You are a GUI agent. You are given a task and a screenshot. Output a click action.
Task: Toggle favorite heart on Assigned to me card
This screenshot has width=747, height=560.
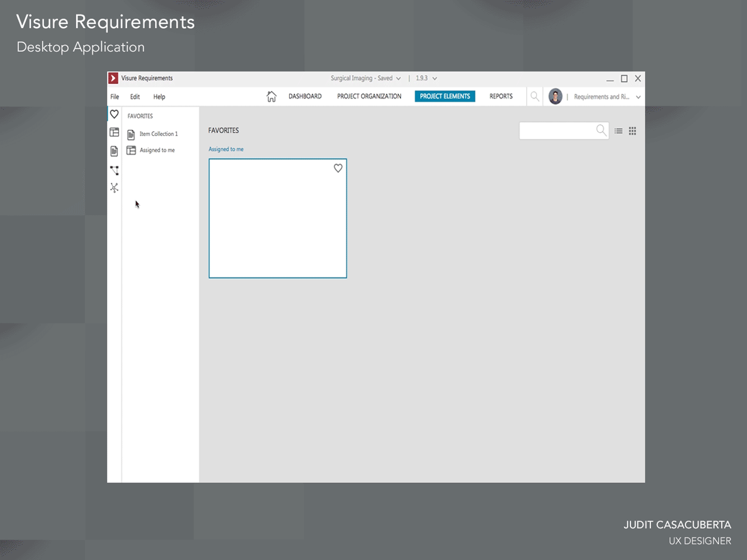(x=338, y=168)
